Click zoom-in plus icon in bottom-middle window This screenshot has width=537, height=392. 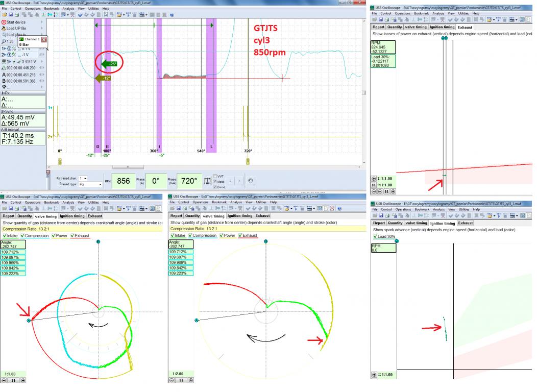tap(191, 380)
